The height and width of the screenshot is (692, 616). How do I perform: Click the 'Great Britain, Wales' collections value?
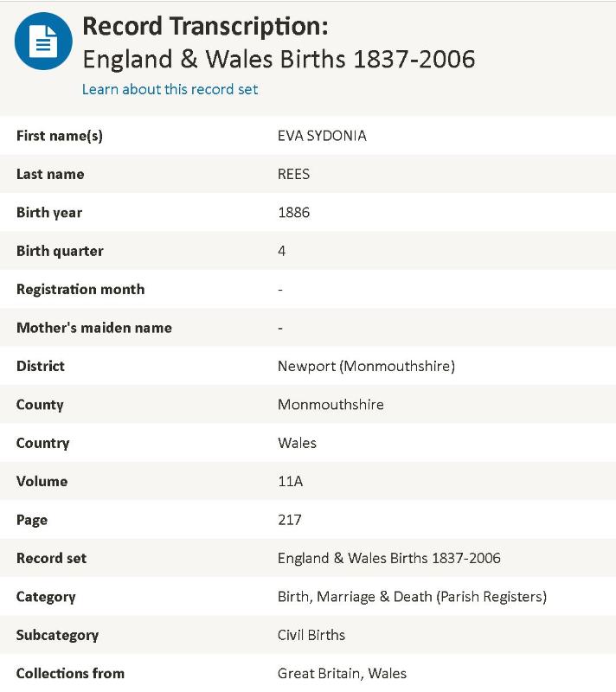point(342,673)
